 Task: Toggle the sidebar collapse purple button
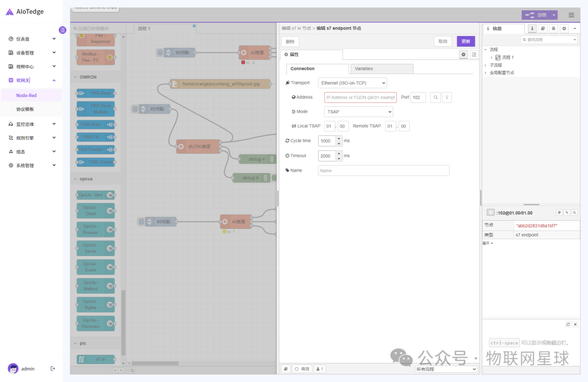pos(63,30)
